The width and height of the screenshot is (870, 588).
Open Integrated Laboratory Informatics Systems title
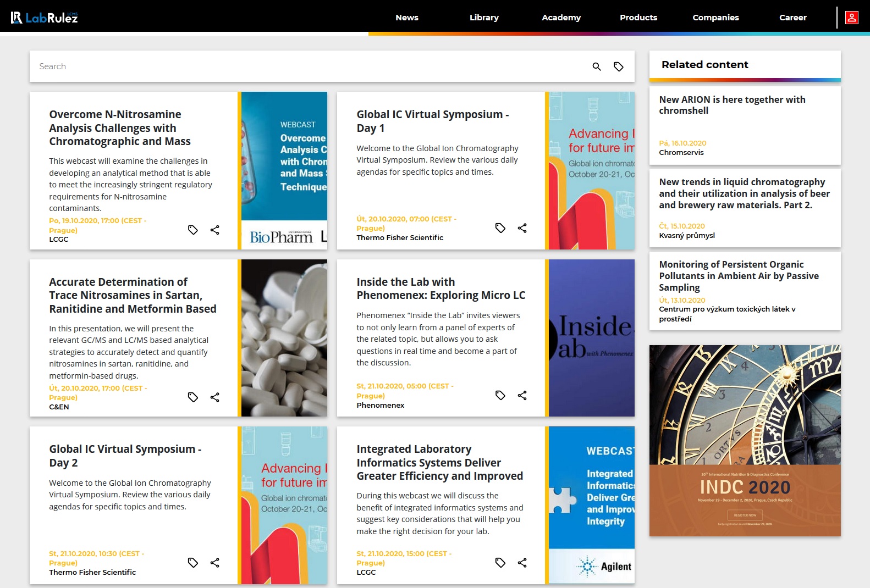[439, 463]
